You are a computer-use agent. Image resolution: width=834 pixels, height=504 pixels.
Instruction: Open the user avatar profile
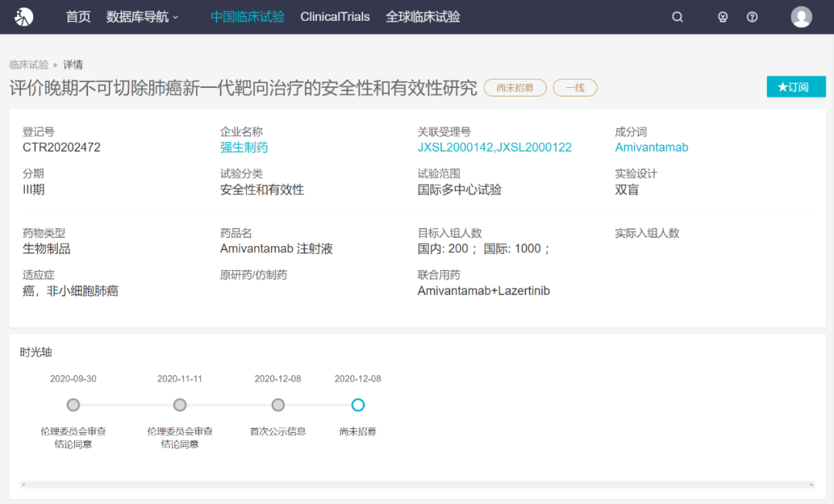coord(801,17)
